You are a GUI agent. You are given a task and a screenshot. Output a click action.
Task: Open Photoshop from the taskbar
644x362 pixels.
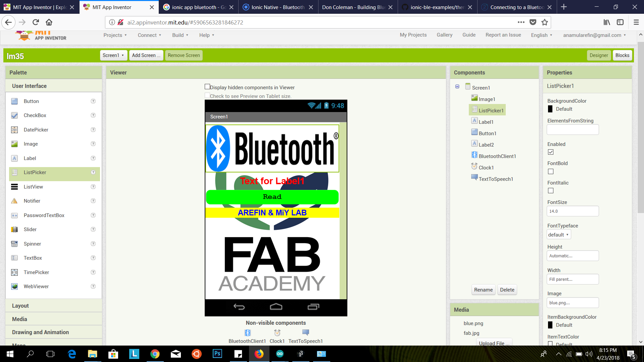[217, 354]
